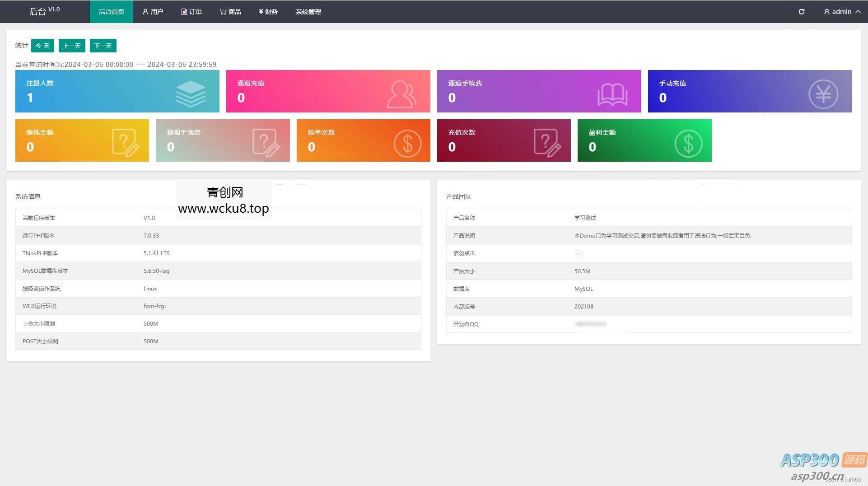Click the dollar icon on 盈利金额 card
This screenshot has width=868, height=486.
click(688, 143)
